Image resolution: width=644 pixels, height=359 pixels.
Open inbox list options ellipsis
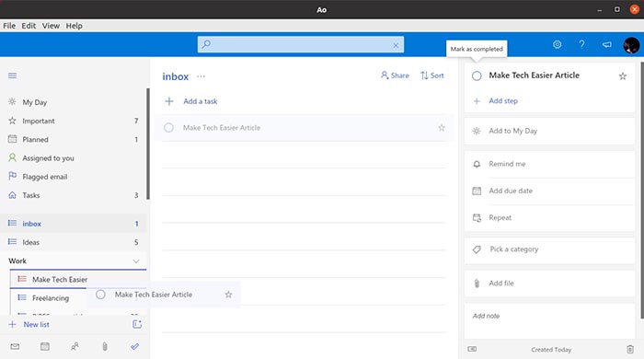click(x=201, y=76)
